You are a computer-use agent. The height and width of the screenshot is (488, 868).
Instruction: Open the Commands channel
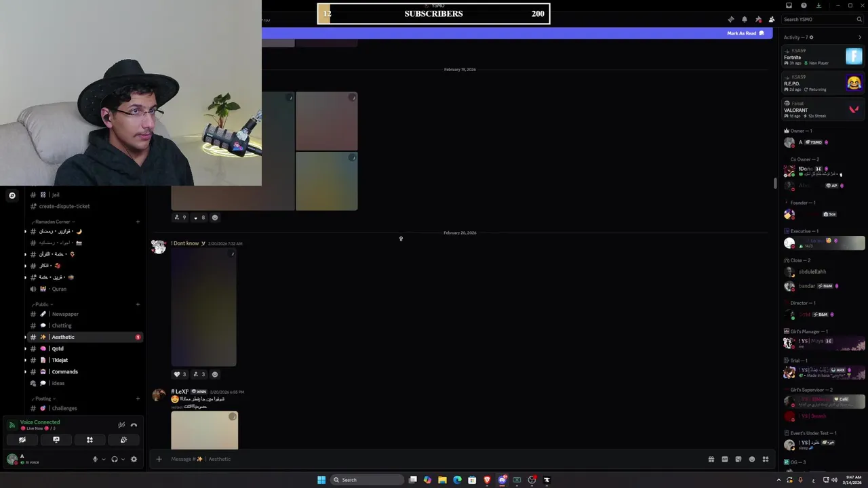coord(85,371)
